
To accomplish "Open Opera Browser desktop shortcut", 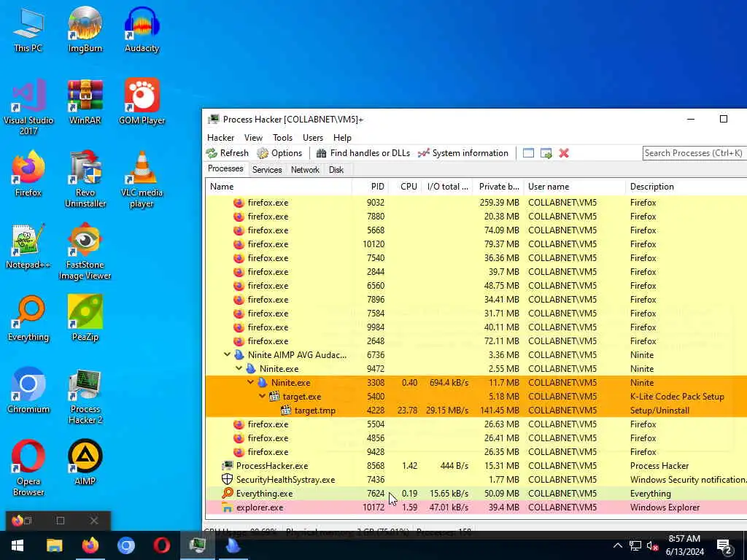I will click(28, 468).
